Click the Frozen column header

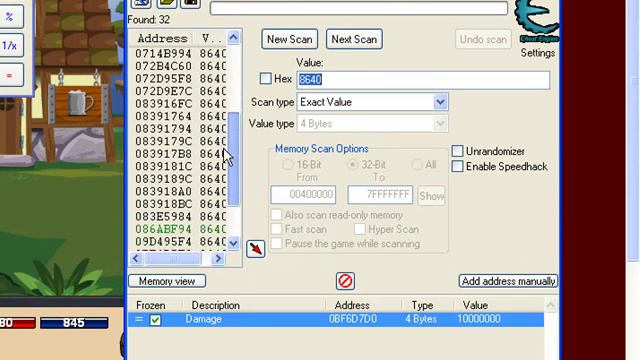point(151,305)
